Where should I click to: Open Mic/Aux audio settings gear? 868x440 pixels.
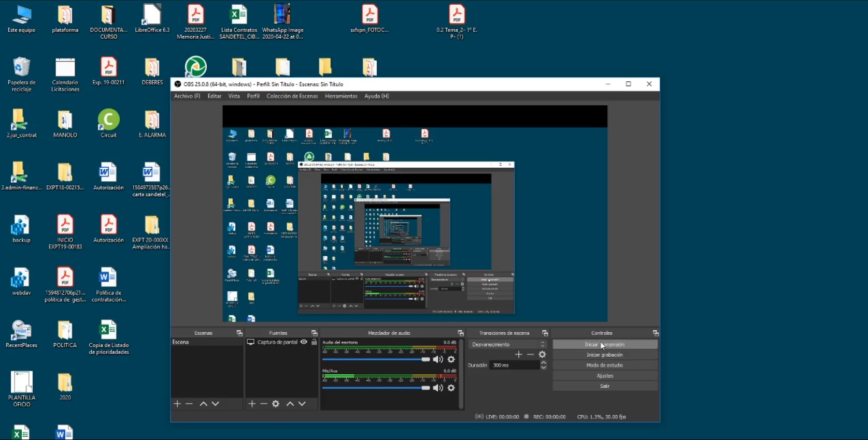click(x=451, y=388)
